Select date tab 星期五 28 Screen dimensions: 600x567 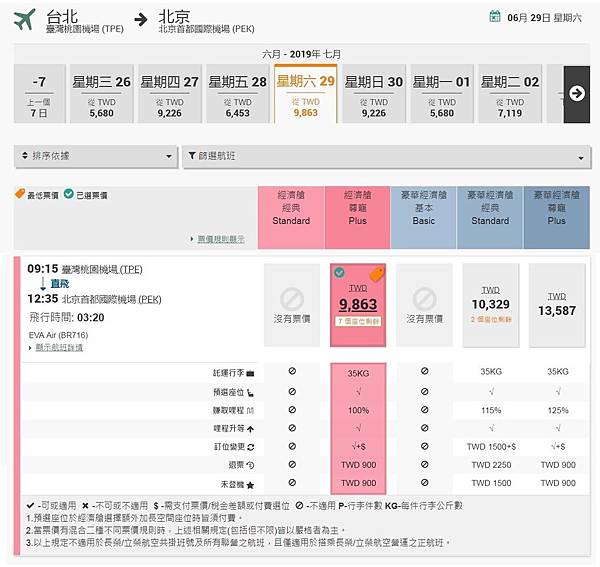tap(238, 94)
